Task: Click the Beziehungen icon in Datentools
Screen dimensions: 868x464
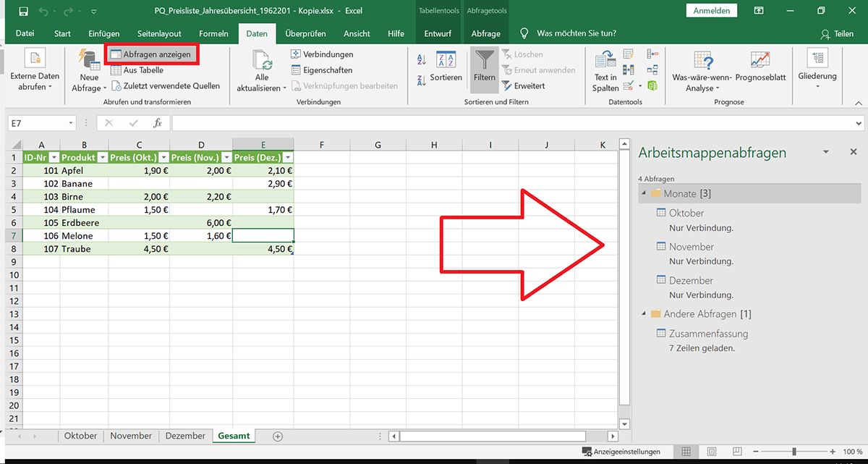Action: [652, 70]
